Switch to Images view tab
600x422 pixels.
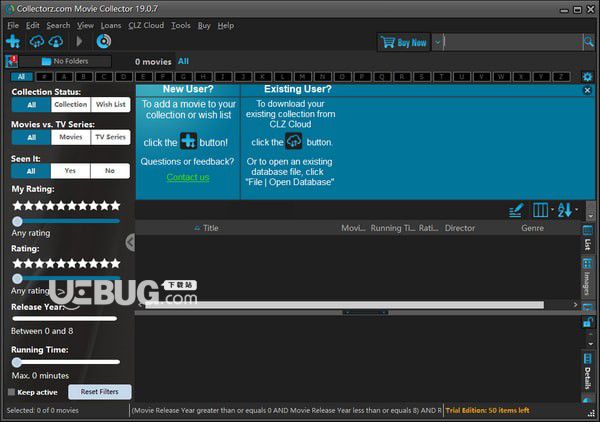[587, 277]
